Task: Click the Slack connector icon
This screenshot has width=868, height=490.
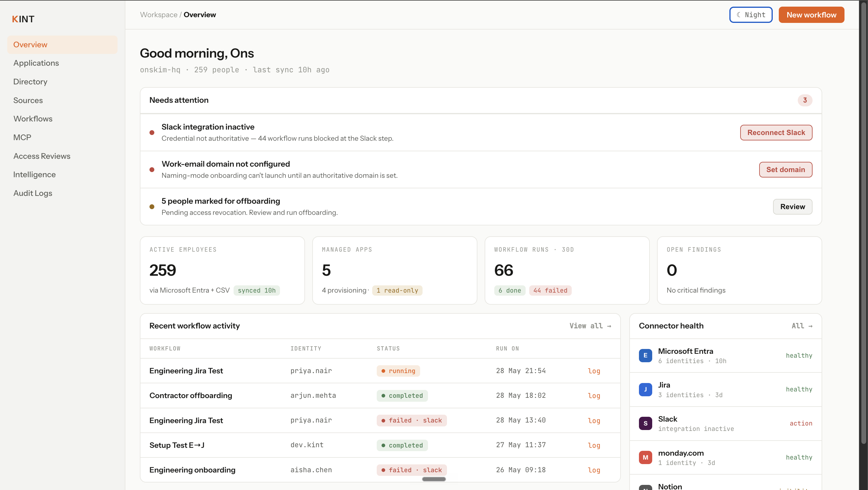Action: [645, 423]
